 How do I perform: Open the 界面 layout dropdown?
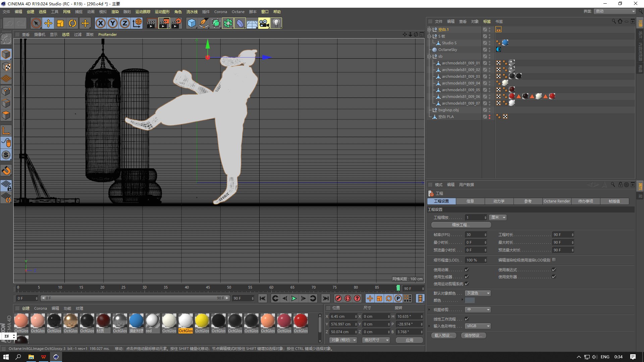[615, 11]
